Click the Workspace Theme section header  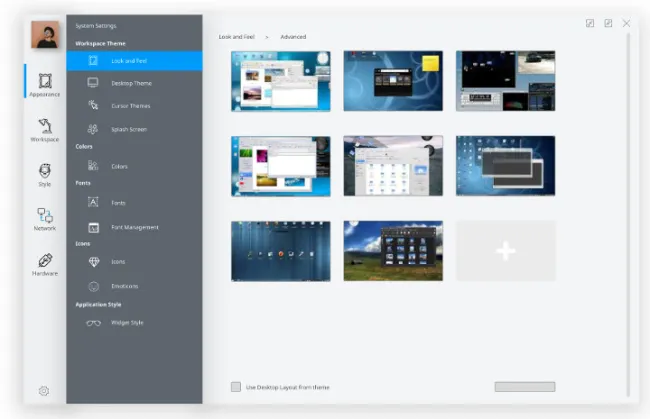pos(100,44)
